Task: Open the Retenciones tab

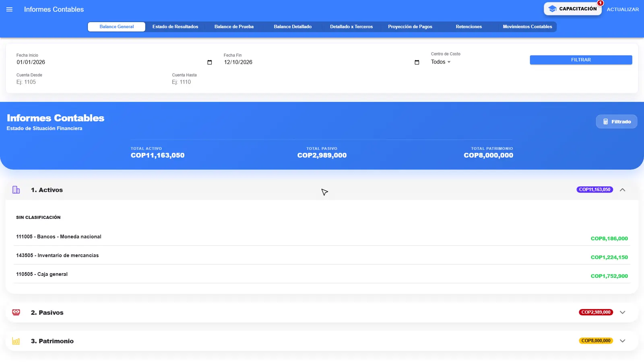Action: pos(469,27)
